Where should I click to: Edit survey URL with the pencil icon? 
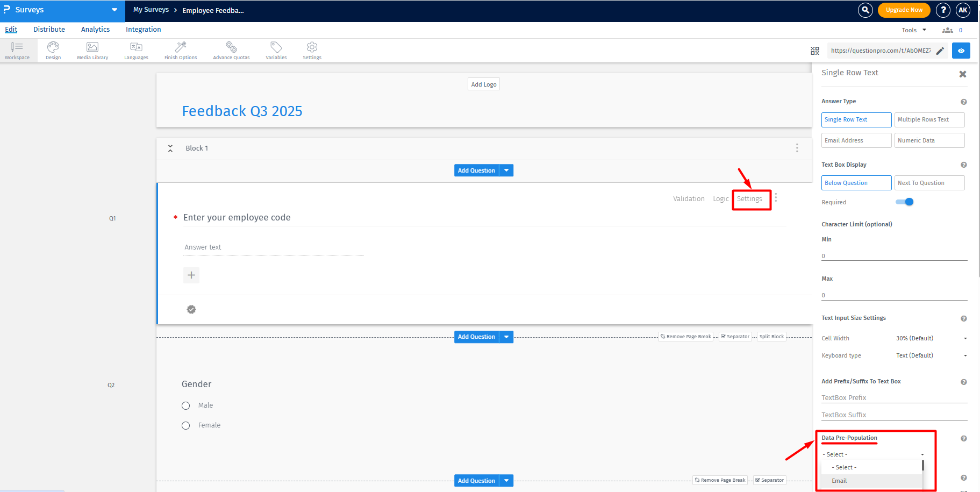(x=940, y=51)
